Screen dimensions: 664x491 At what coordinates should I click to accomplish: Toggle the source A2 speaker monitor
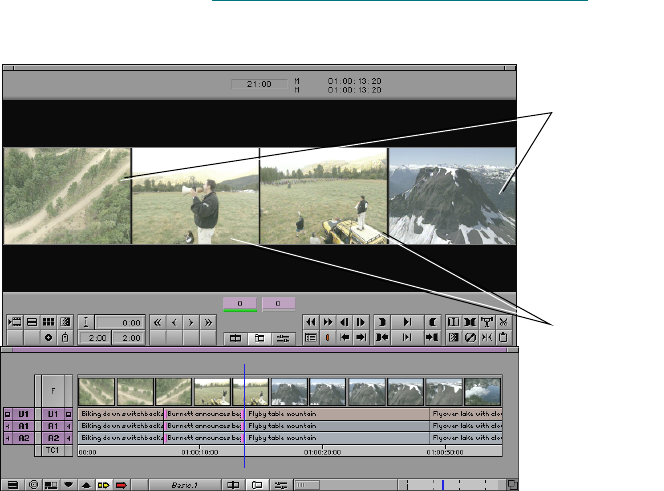[7, 438]
